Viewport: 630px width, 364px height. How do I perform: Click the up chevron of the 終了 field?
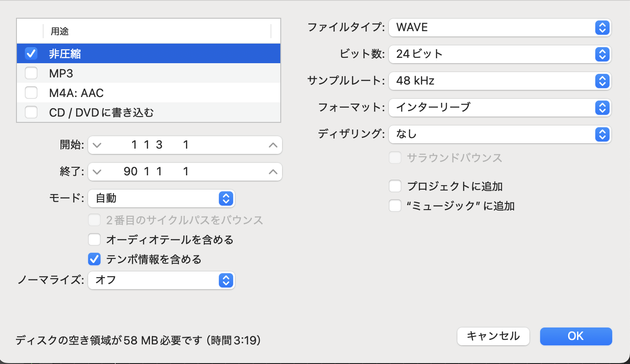tap(273, 172)
